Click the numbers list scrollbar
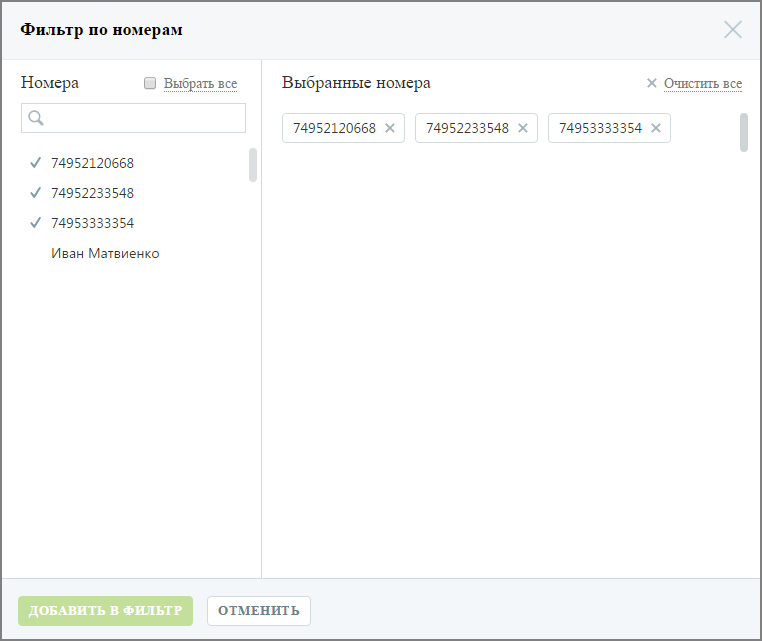Viewport: 762px width, 641px height. pos(253,165)
